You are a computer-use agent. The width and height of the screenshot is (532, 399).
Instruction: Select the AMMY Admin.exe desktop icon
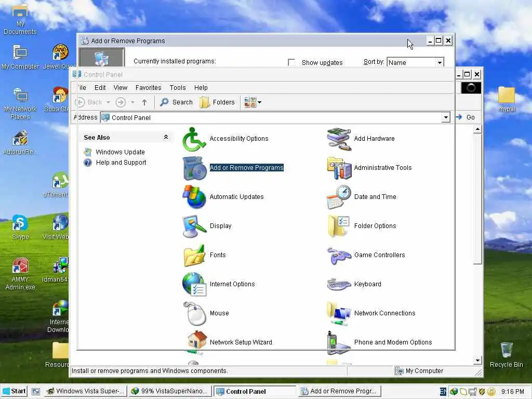coord(20,274)
